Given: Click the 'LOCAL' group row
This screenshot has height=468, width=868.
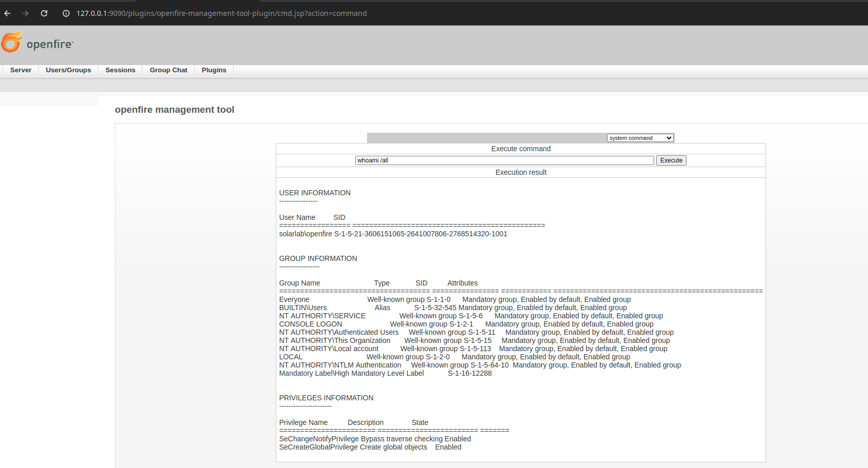Looking at the screenshot, I should point(454,357).
